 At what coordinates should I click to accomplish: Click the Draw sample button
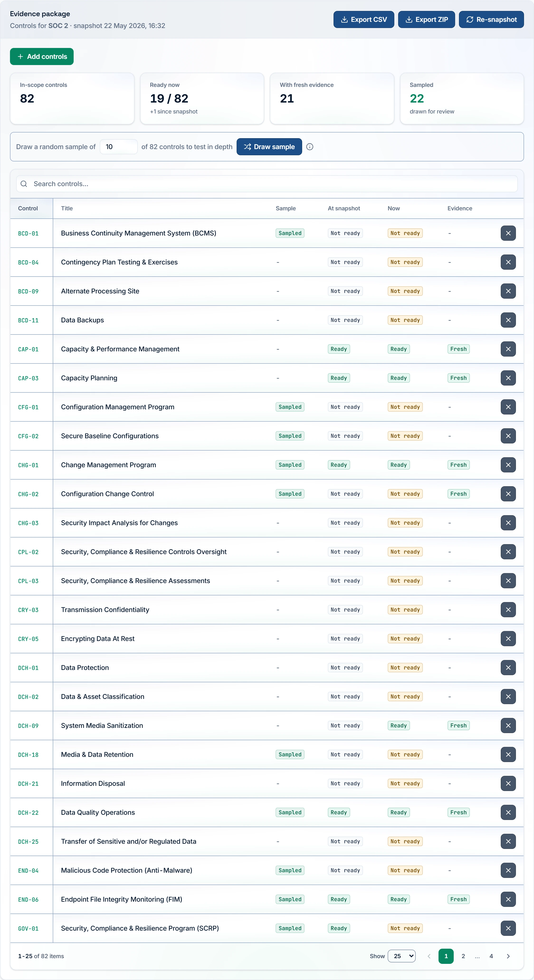tap(269, 147)
